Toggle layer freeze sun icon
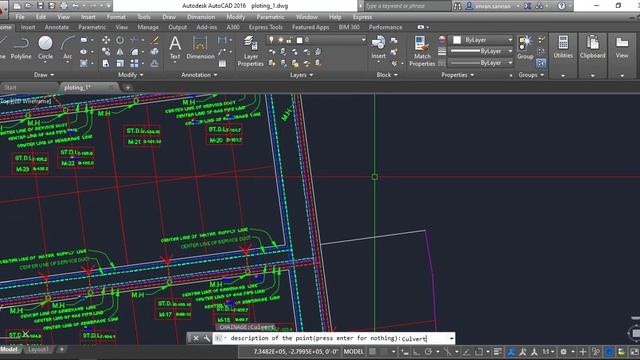 pyautogui.click(x=280, y=40)
